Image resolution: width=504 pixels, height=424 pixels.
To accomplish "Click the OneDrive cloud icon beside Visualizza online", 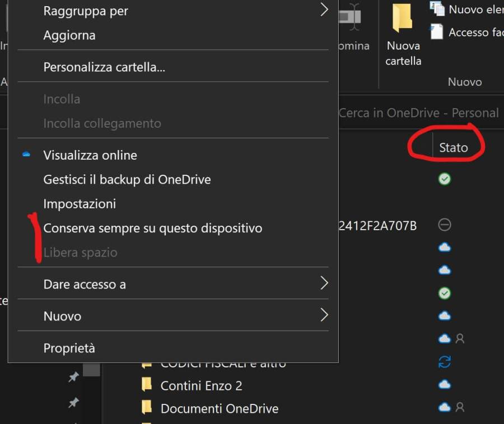I will pos(26,155).
